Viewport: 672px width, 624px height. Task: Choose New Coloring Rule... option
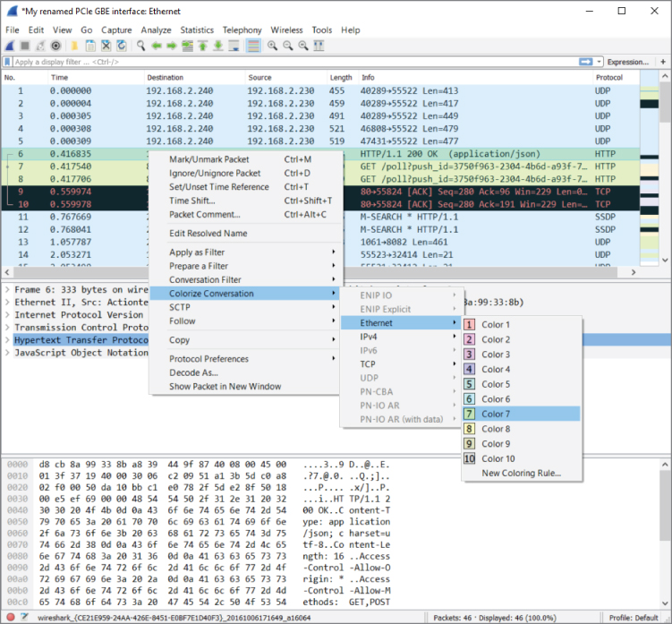[x=521, y=473]
